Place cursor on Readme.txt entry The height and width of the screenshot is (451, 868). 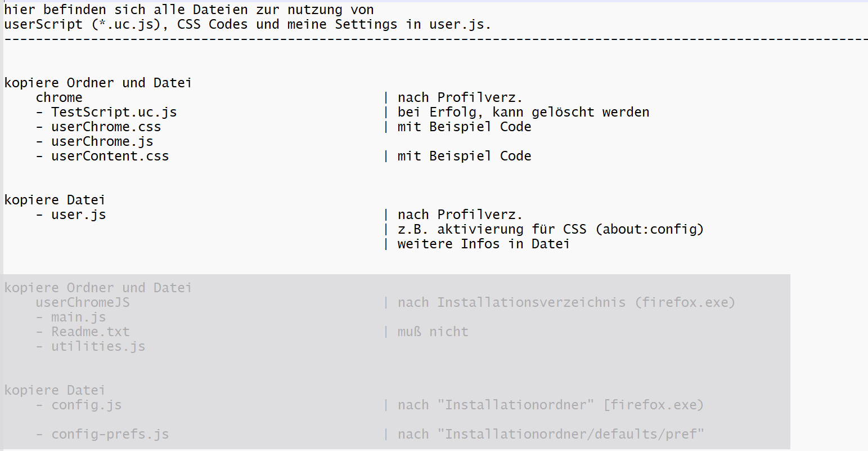[x=90, y=332]
